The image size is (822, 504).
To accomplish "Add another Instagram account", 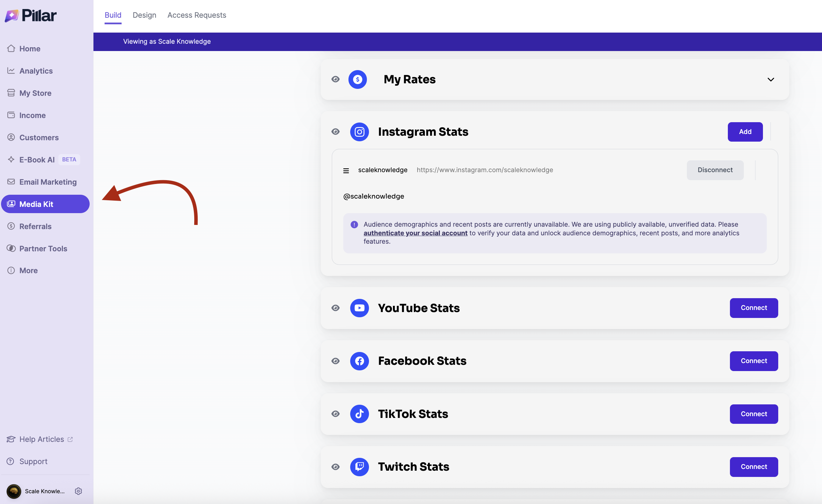I will click(745, 132).
